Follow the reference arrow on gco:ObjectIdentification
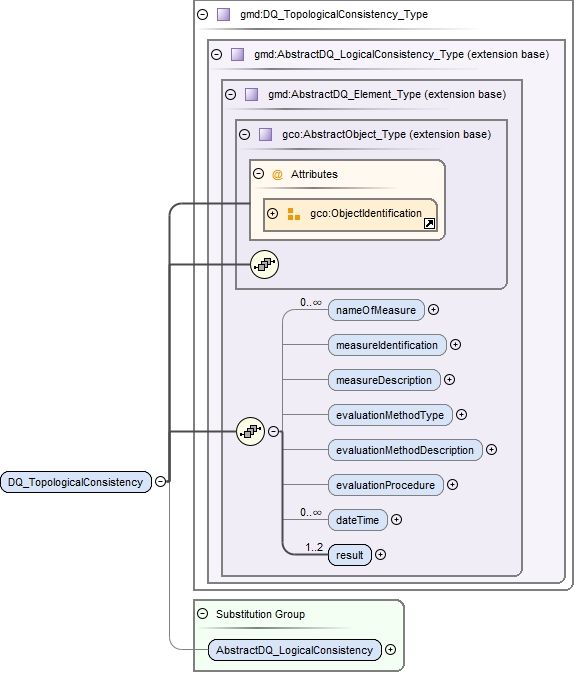The image size is (575, 673). coord(429,223)
